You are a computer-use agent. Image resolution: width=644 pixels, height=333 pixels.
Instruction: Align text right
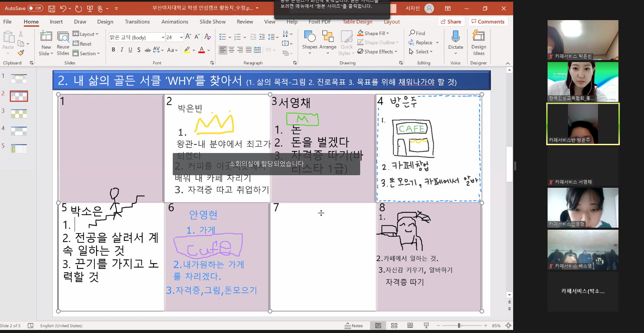[x=240, y=50]
